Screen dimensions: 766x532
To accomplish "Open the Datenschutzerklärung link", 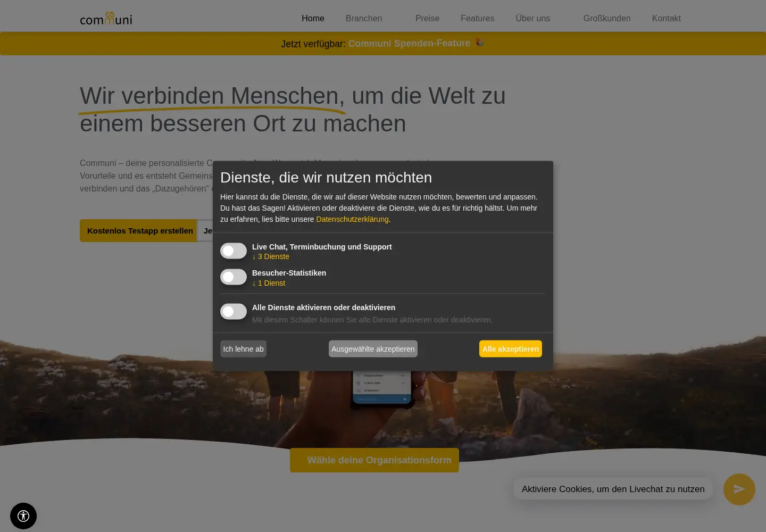I will [352, 219].
